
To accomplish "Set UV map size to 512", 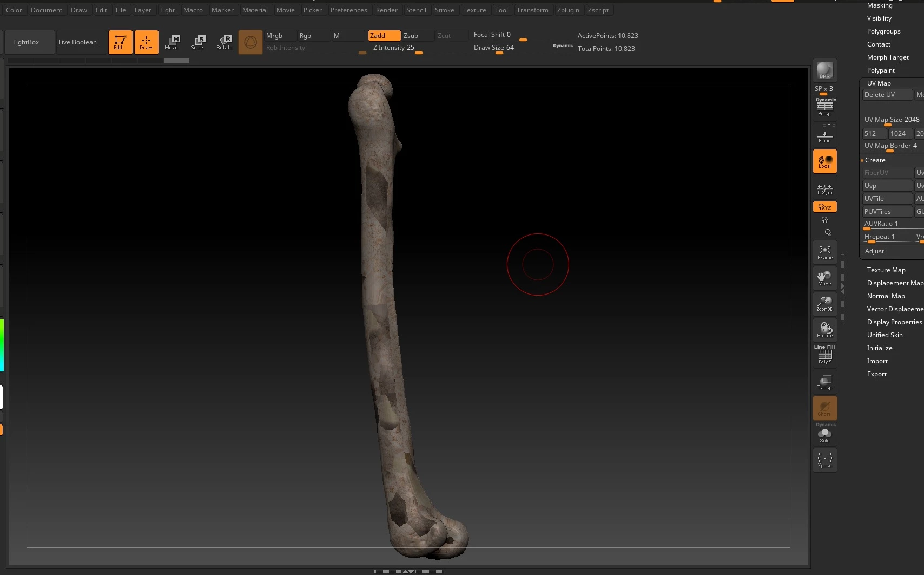I will [x=874, y=134].
